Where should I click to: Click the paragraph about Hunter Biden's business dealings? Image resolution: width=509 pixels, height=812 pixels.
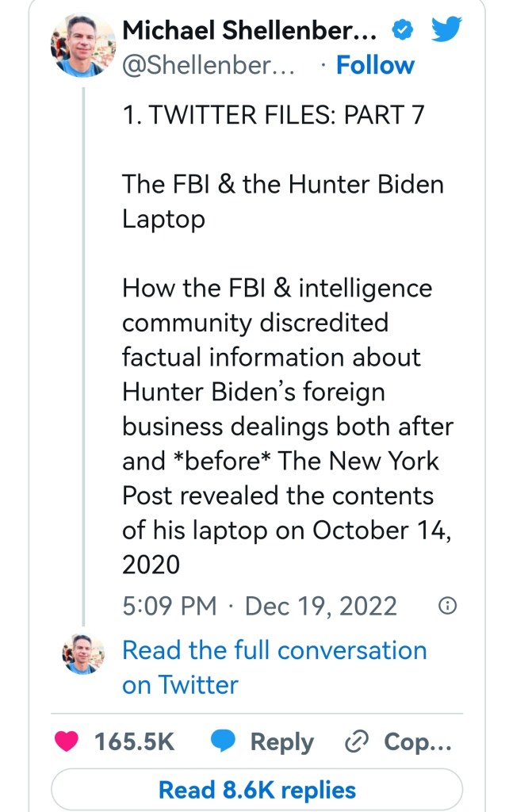(x=287, y=426)
